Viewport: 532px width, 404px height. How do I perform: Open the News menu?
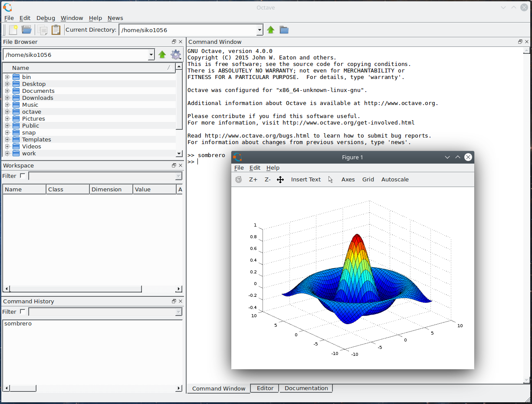point(115,18)
